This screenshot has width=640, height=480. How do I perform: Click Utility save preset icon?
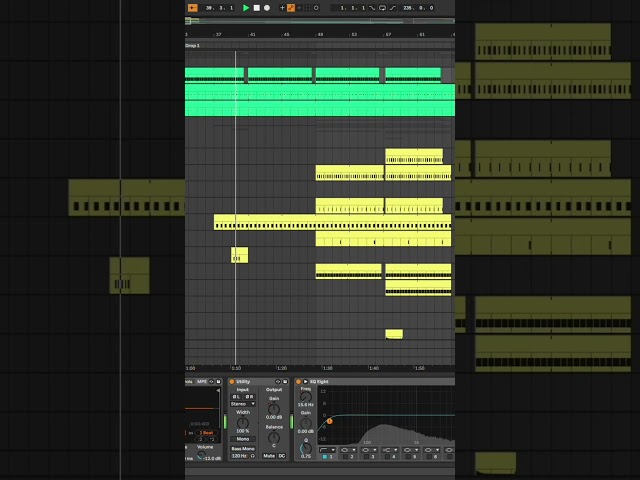pyautogui.click(x=285, y=382)
